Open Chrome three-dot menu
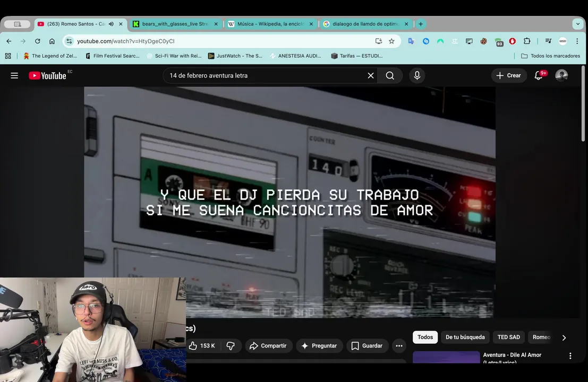 pyautogui.click(x=577, y=41)
